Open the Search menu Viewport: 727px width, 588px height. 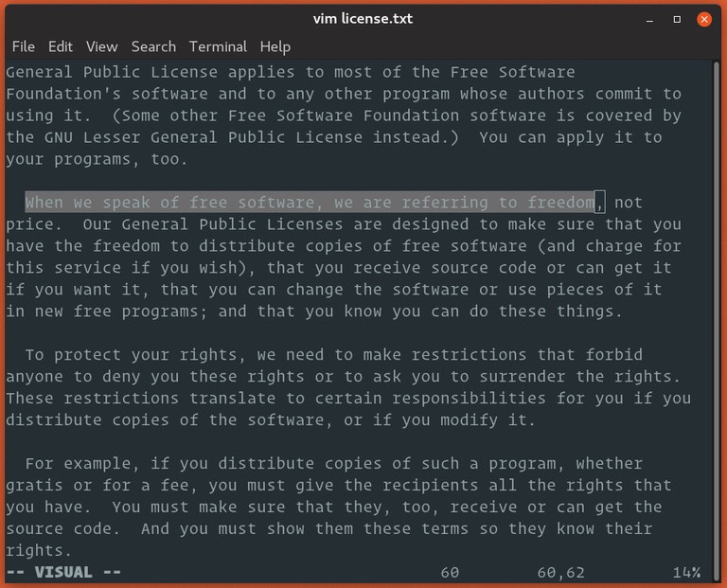(153, 46)
